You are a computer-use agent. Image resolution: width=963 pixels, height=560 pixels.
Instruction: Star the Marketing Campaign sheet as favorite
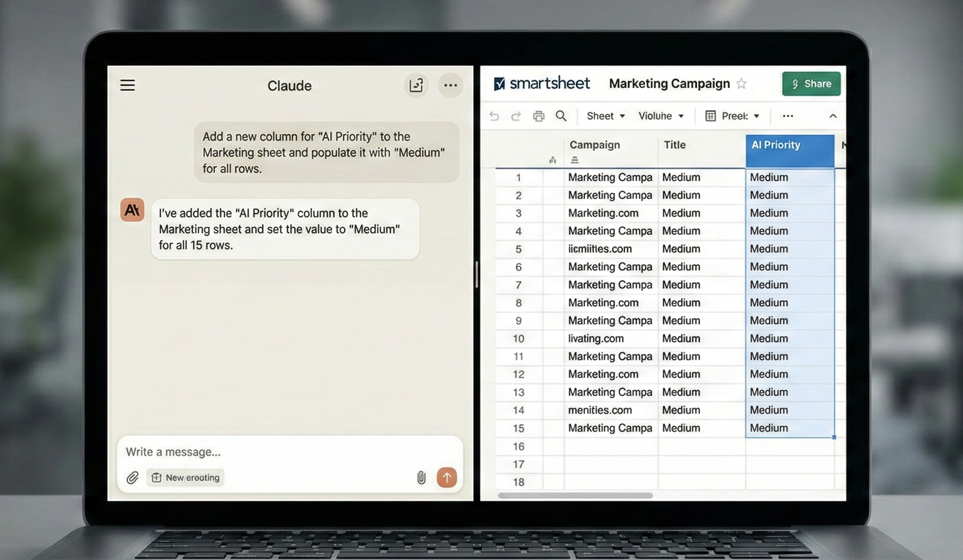pos(742,84)
